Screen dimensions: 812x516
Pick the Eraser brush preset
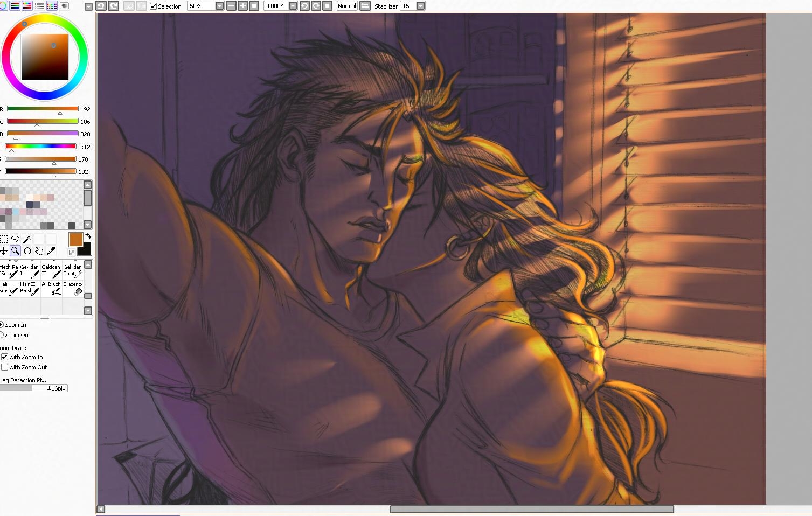(73, 288)
